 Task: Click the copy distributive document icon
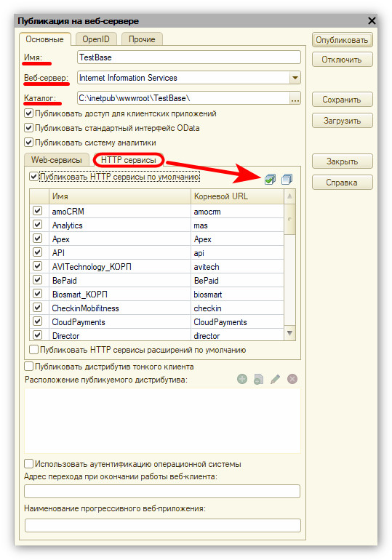pos(258,379)
